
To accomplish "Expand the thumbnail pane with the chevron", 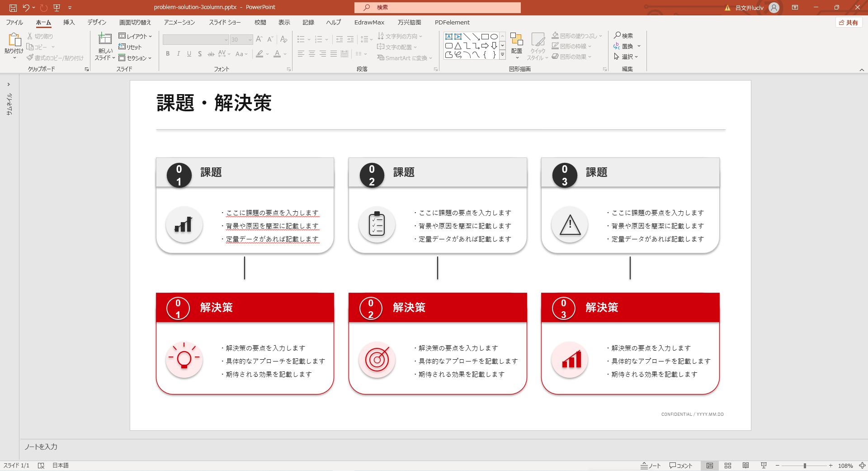I will [9, 84].
